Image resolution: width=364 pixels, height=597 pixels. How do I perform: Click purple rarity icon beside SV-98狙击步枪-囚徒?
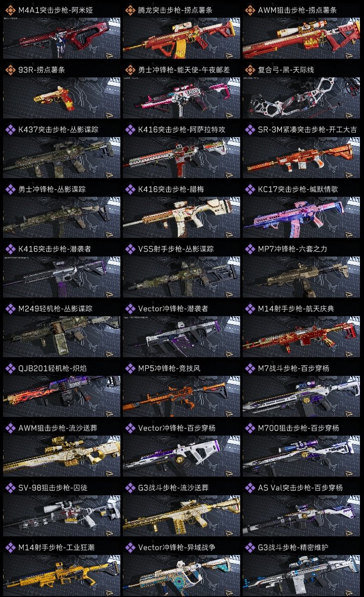click(x=11, y=488)
